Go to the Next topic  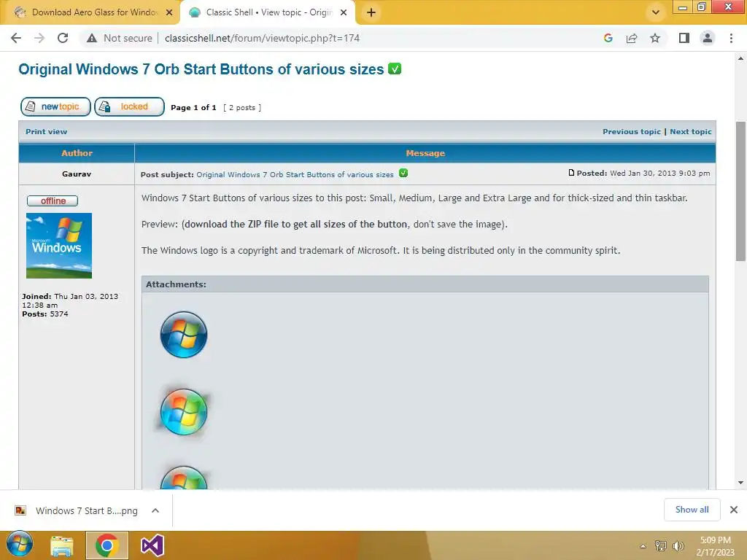point(690,132)
